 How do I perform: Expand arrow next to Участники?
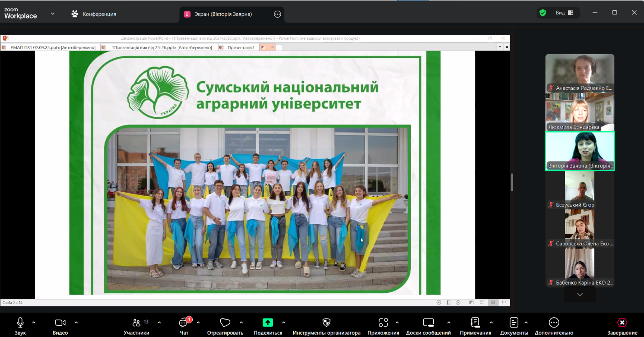click(159, 323)
